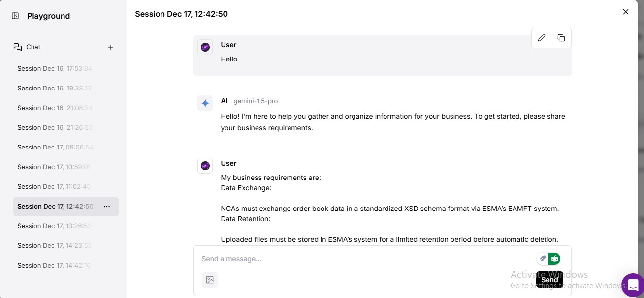
Task: Close the session panel with X
Action: [x=626, y=12]
